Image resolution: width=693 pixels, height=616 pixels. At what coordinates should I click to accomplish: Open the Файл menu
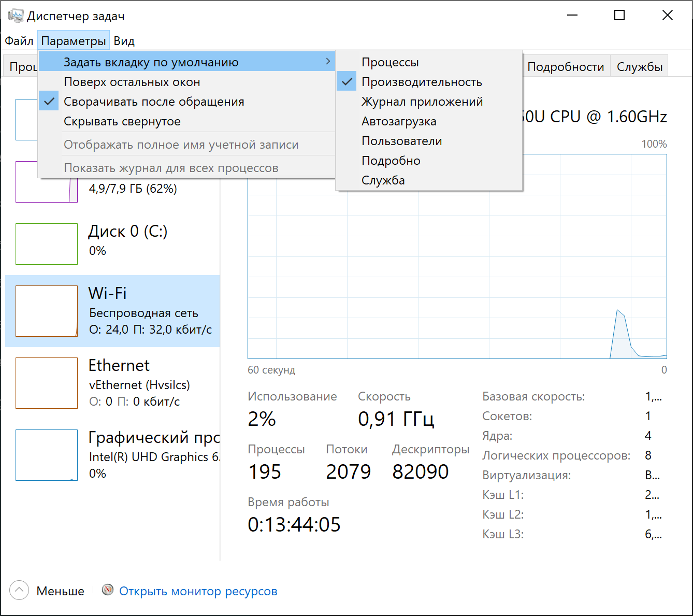pyautogui.click(x=19, y=41)
